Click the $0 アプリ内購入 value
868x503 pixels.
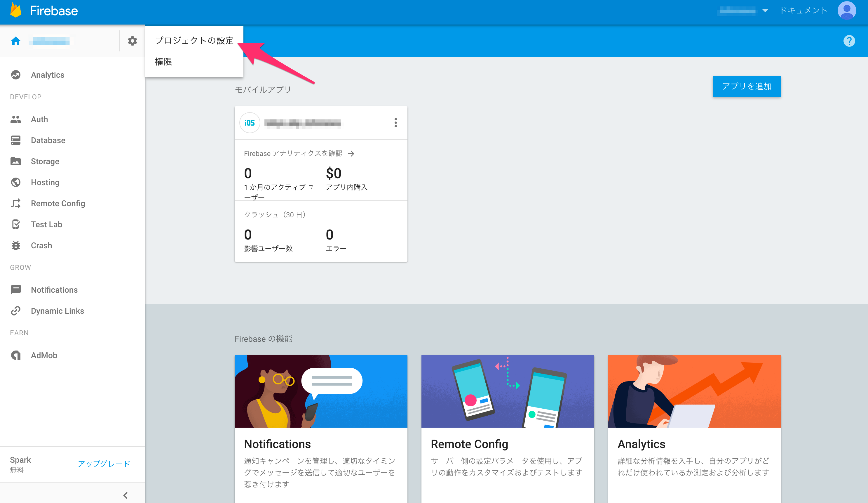pos(333,174)
